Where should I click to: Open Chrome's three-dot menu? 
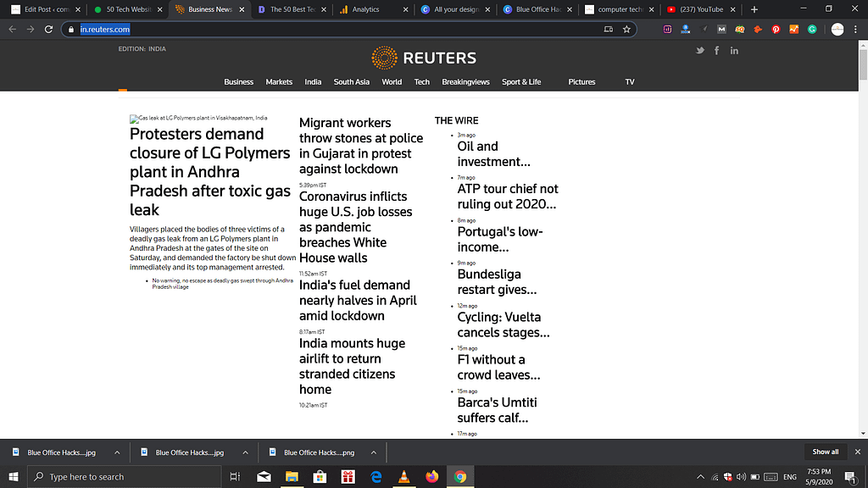856,30
